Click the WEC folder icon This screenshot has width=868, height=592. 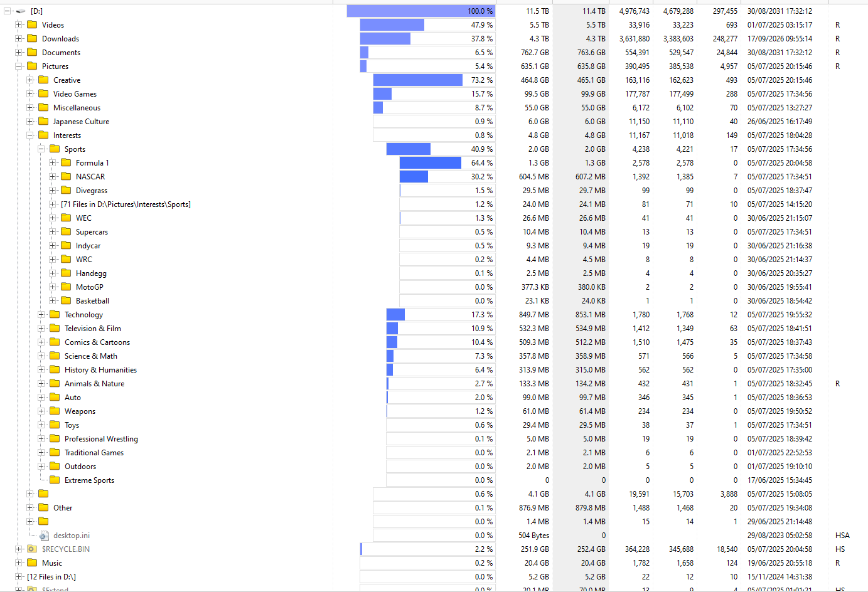(66, 218)
